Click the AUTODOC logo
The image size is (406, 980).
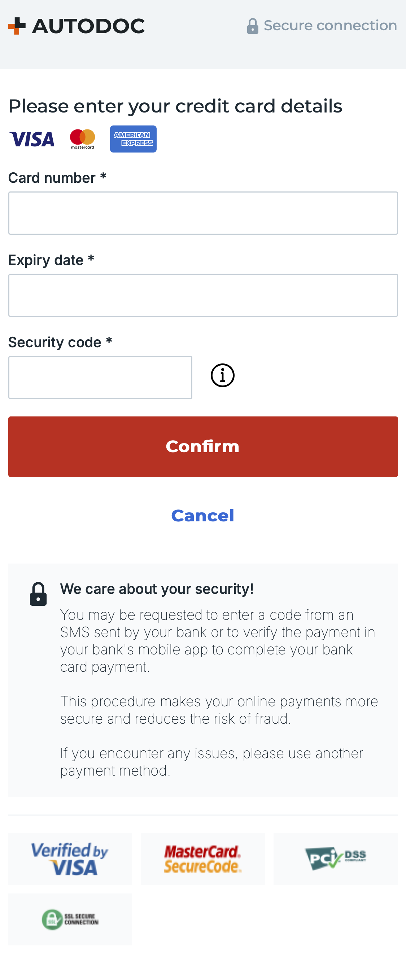point(76,25)
